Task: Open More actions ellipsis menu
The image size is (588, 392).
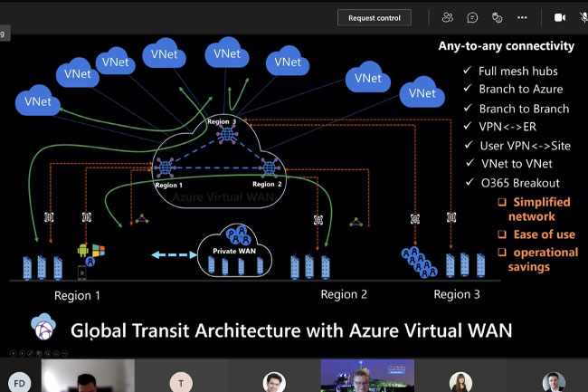Action: (522, 17)
